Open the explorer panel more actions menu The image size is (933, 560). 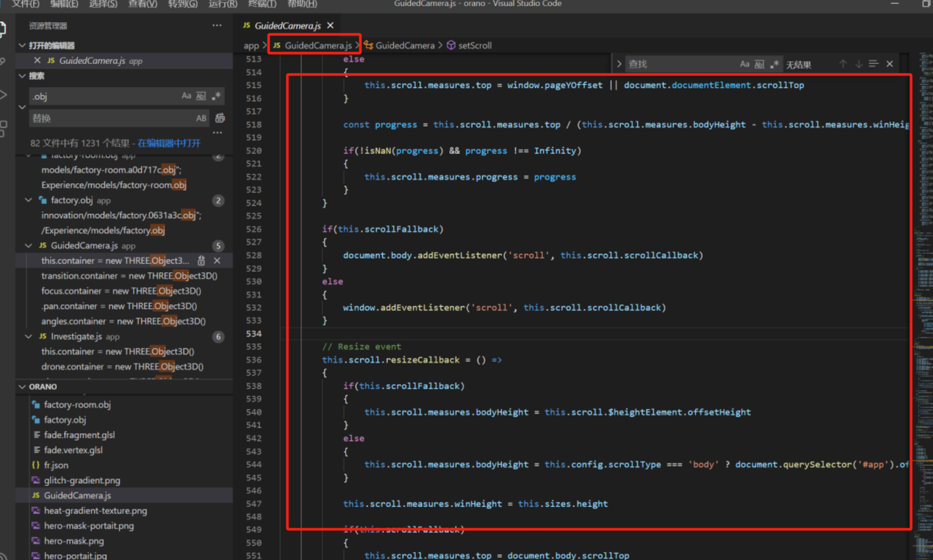click(216, 26)
